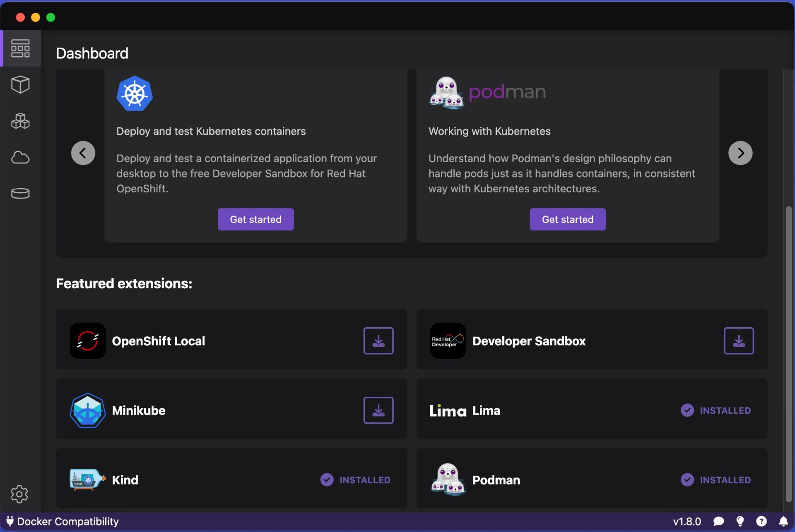Viewport: 795px width, 532px height.
Task: Open Docker Compatibility status item
Action: tap(62, 521)
